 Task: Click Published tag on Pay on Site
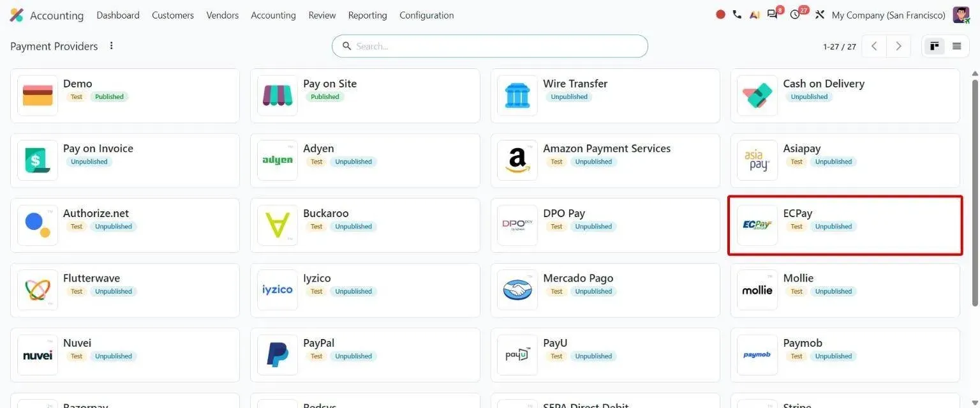point(325,97)
